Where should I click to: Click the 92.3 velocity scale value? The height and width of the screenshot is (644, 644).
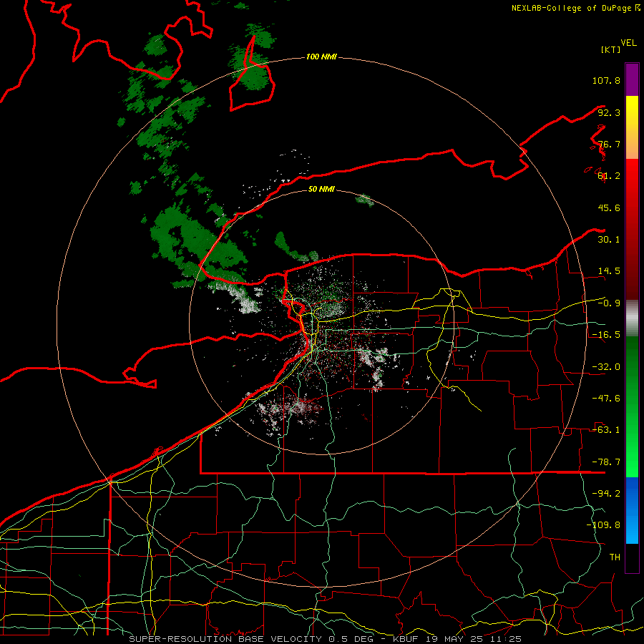click(609, 112)
